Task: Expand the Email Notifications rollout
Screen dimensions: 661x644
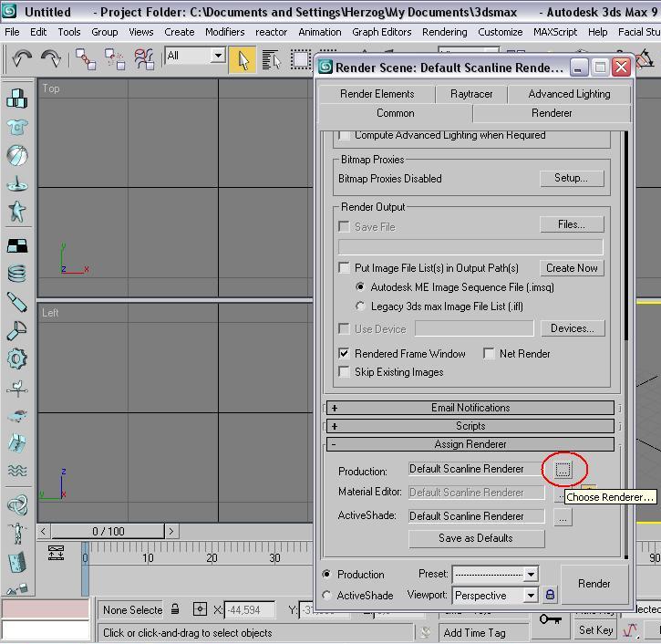Action: pyautogui.click(x=470, y=408)
